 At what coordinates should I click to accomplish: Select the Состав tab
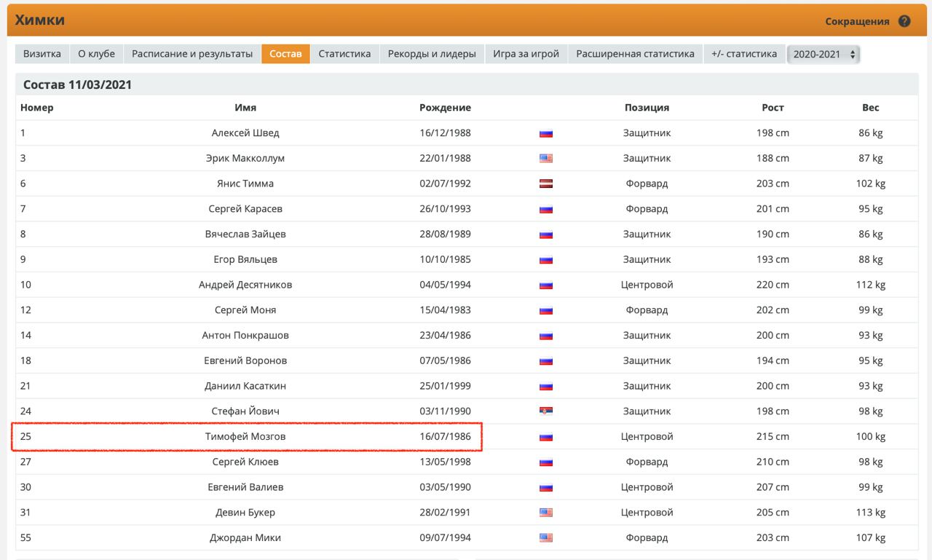click(x=285, y=54)
